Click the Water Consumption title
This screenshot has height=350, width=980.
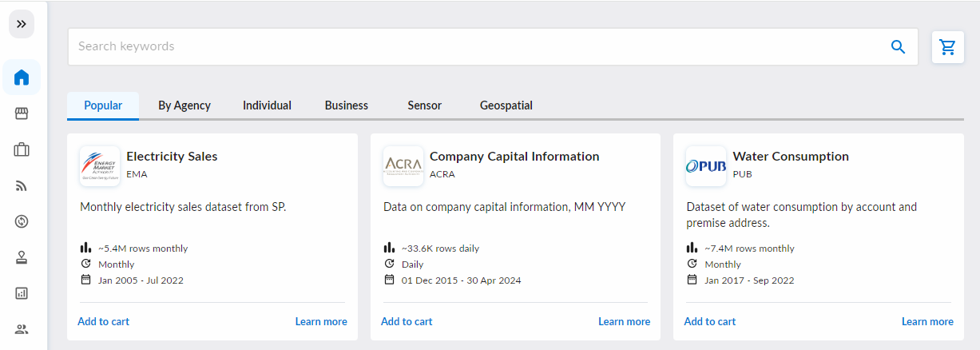tap(791, 157)
